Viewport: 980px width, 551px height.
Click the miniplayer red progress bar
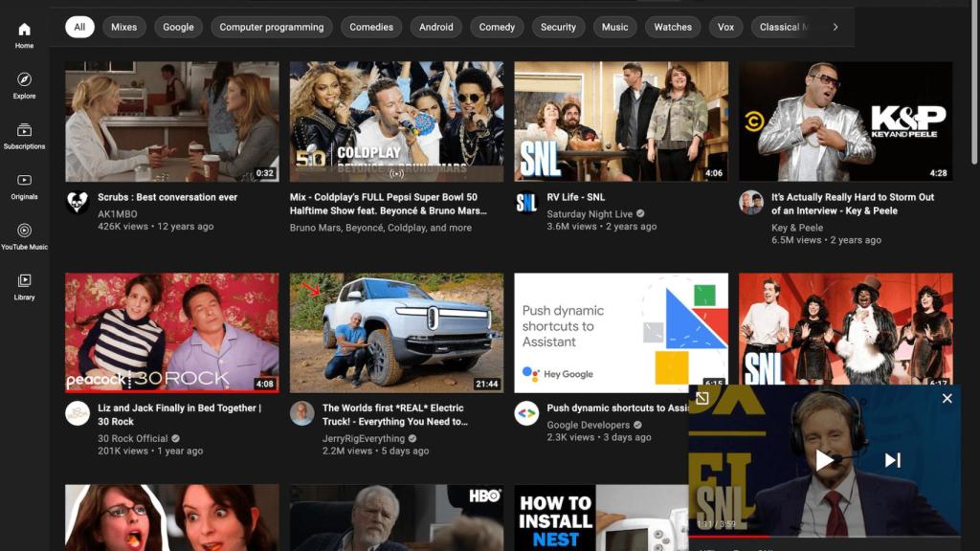click(x=727, y=536)
